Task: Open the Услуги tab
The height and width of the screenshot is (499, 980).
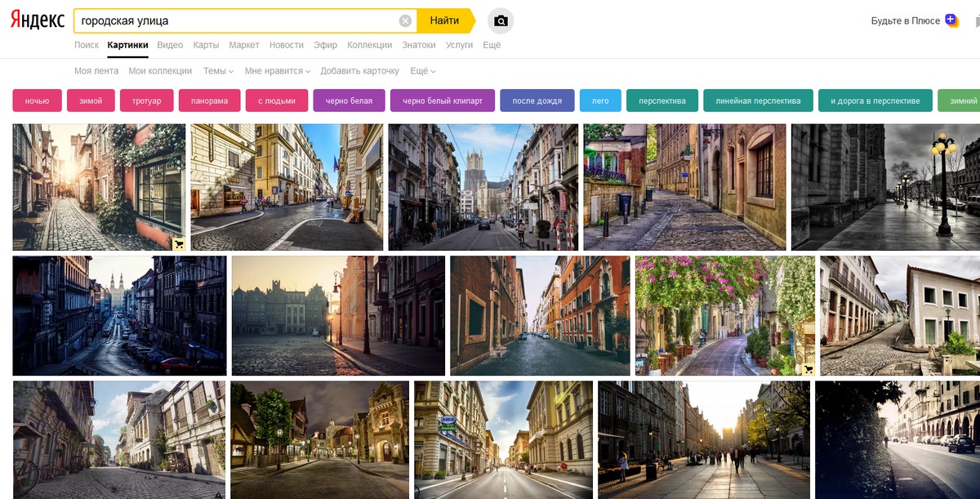Action: [459, 45]
